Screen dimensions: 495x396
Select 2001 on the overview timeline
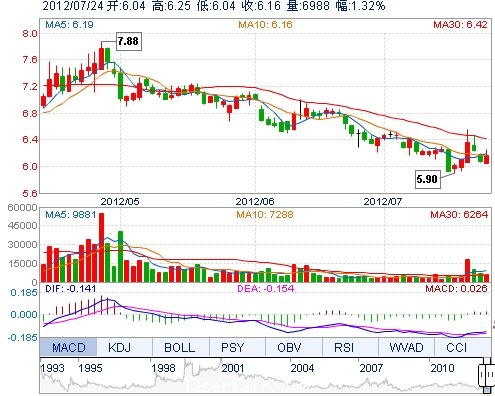tap(233, 368)
